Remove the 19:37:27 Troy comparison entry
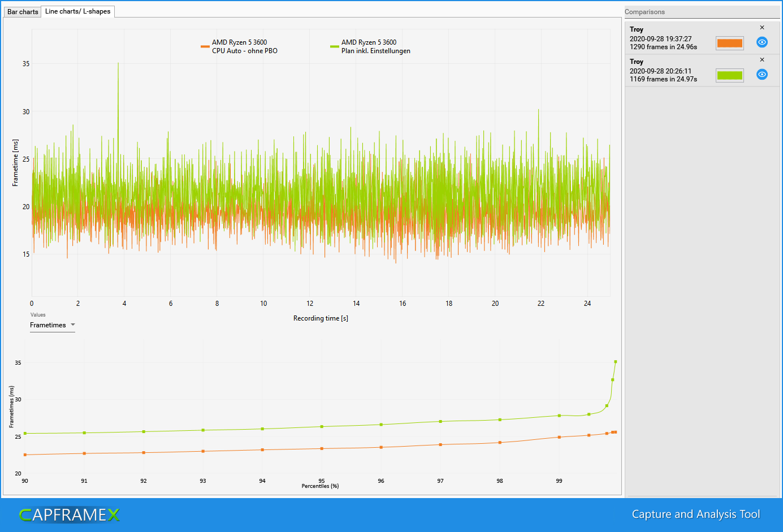This screenshot has height=532, width=783. point(762,28)
